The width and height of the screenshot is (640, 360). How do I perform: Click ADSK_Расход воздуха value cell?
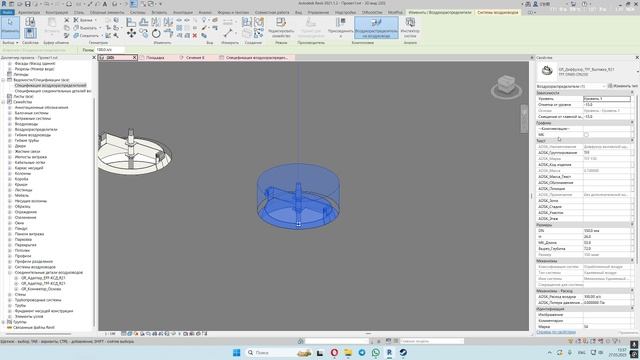point(607,297)
